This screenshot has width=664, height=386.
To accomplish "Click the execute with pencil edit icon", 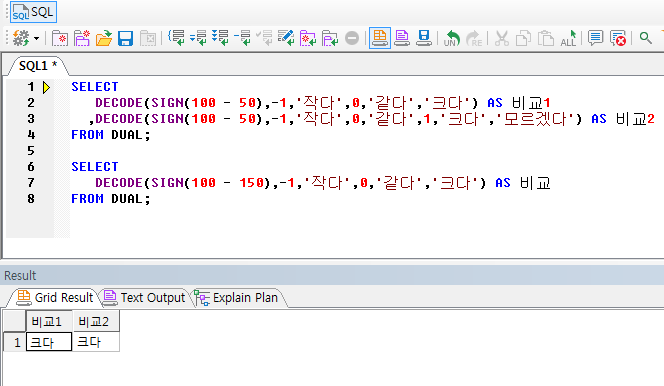I will pos(286,38).
